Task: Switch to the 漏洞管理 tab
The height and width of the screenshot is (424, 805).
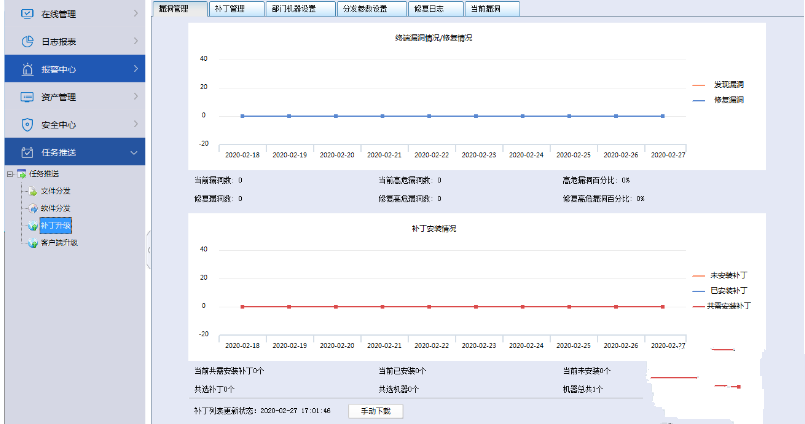Action: [180, 9]
